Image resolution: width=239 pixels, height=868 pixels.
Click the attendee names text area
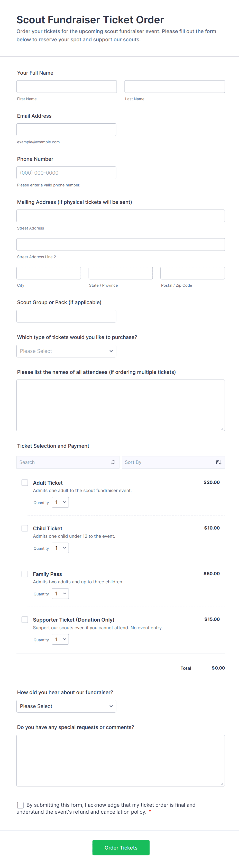[x=121, y=405]
